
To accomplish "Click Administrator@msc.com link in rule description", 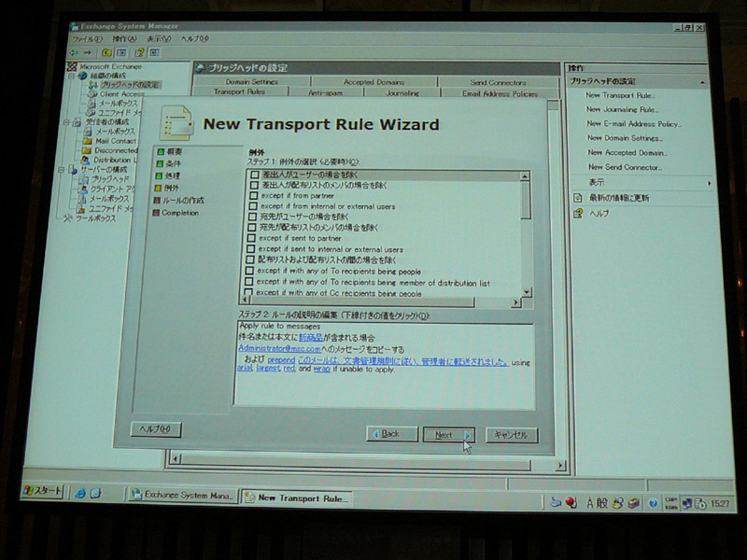I will 279,348.
